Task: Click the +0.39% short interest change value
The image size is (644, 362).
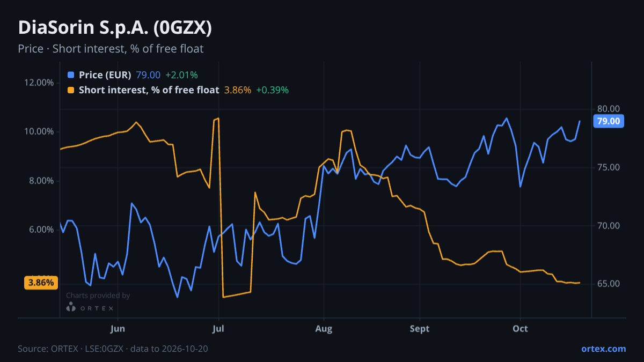Action: [272, 90]
